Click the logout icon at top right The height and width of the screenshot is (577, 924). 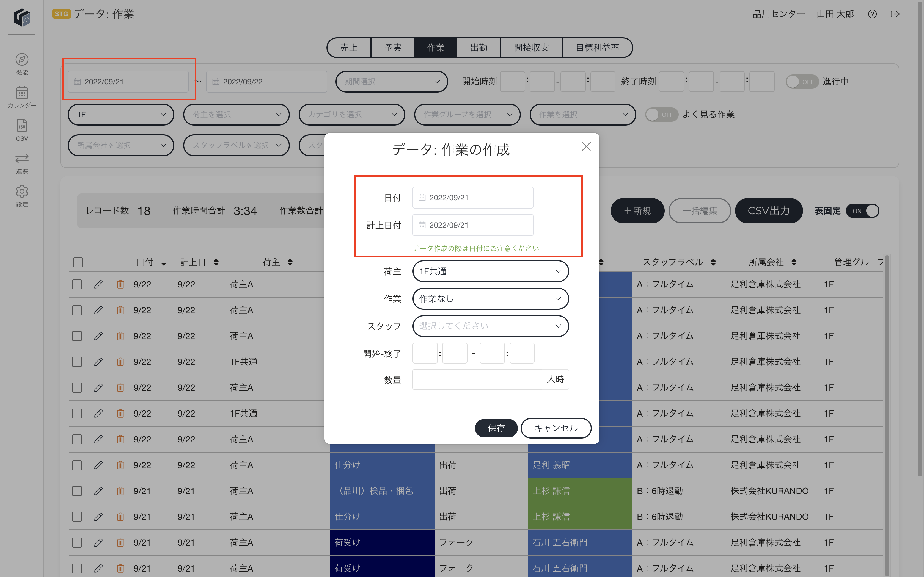(x=895, y=14)
